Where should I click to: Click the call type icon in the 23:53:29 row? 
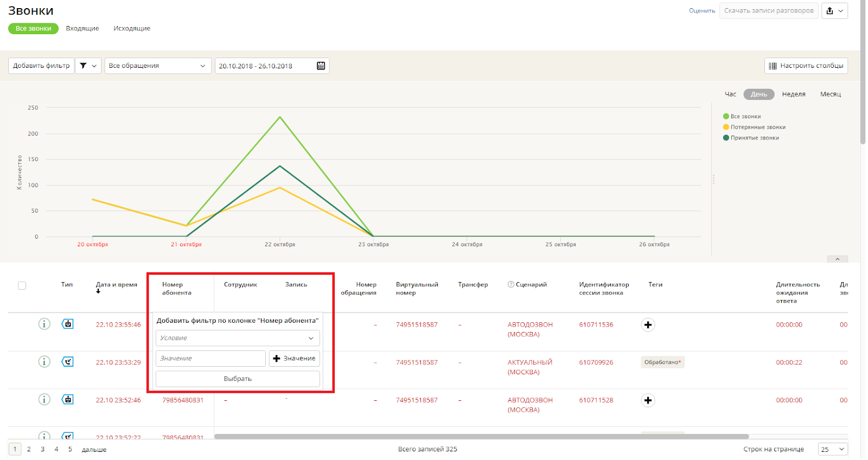[67, 362]
